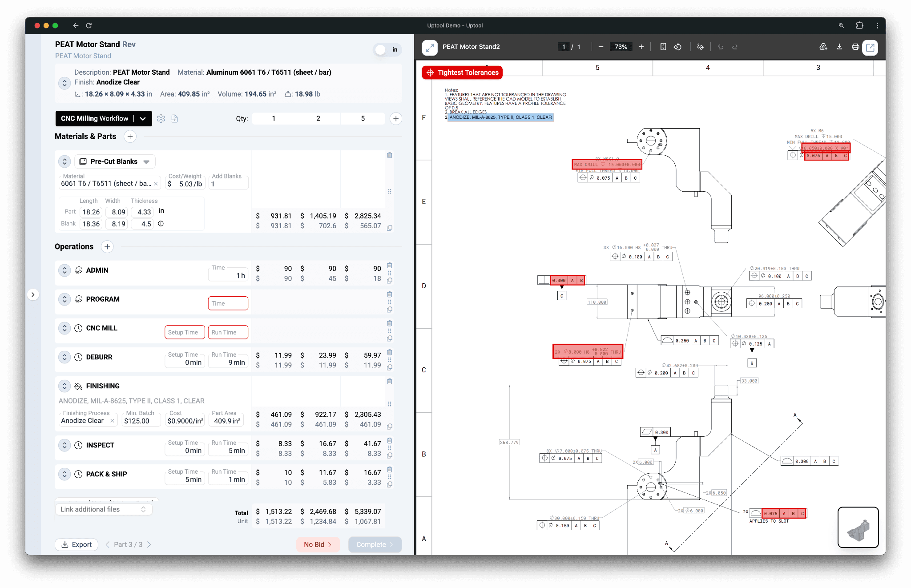Image resolution: width=911 pixels, height=588 pixels.
Task: Open the drawing in a new window
Action: pyautogui.click(x=870, y=47)
